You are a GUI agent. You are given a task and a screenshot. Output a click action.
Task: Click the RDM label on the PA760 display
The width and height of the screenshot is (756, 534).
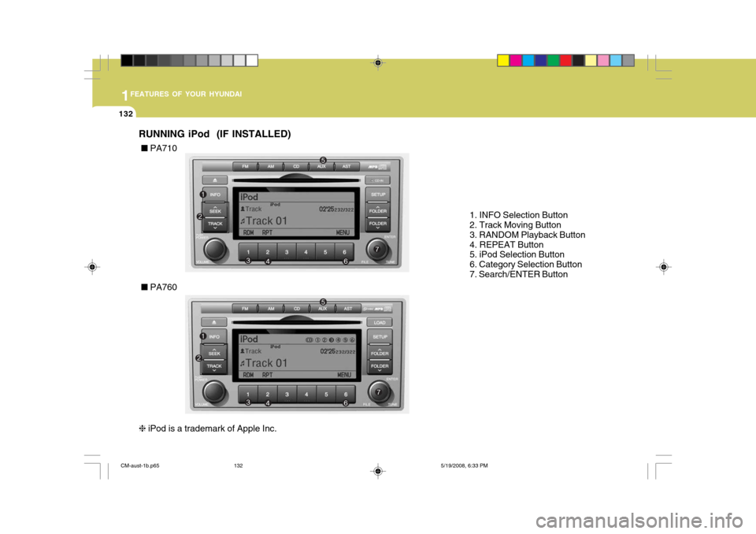click(248, 375)
